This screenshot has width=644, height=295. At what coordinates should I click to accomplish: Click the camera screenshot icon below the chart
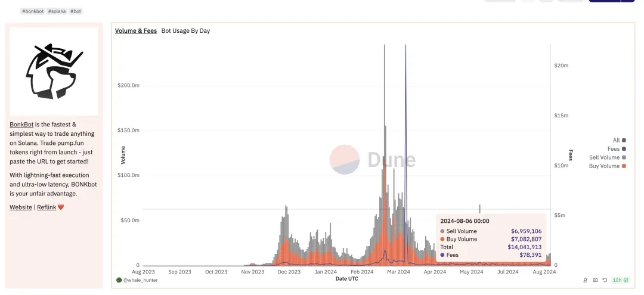[595, 280]
